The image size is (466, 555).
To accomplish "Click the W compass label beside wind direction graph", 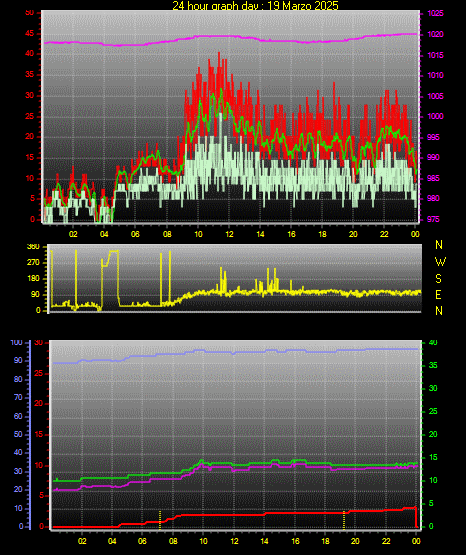I will pyautogui.click(x=440, y=262).
